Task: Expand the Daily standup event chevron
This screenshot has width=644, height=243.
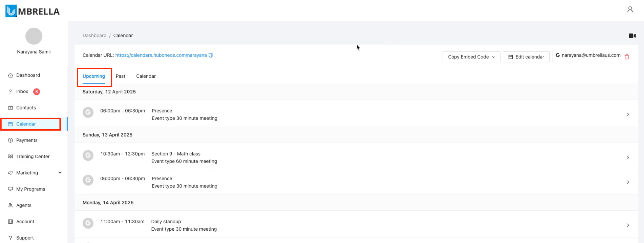Action: point(627,225)
